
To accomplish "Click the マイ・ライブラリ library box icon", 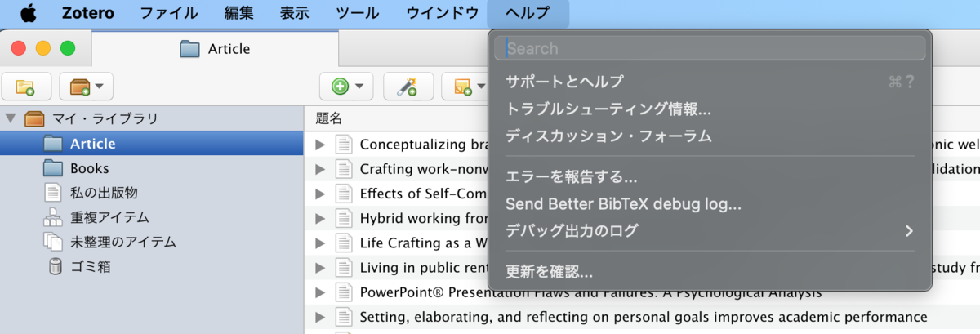I will click(34, 118).
